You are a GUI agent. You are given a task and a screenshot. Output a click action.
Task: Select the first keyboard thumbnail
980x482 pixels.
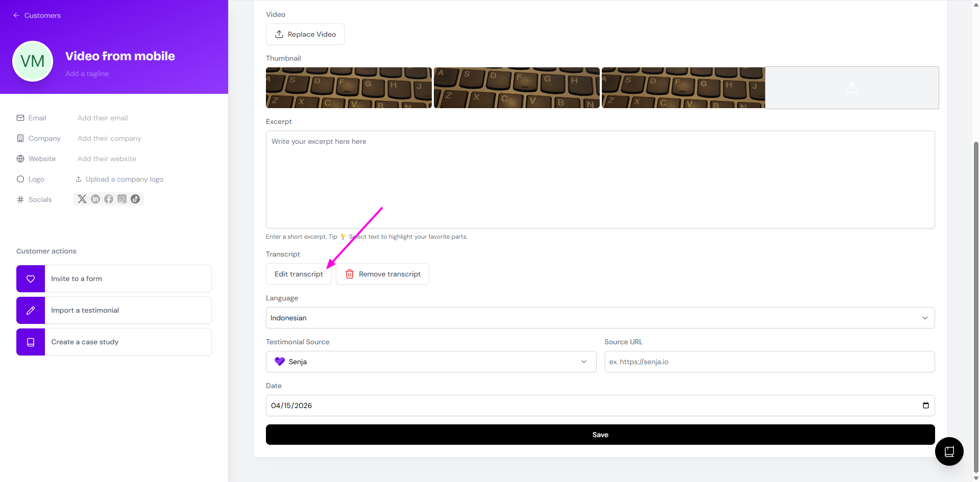tap(349, 88)
